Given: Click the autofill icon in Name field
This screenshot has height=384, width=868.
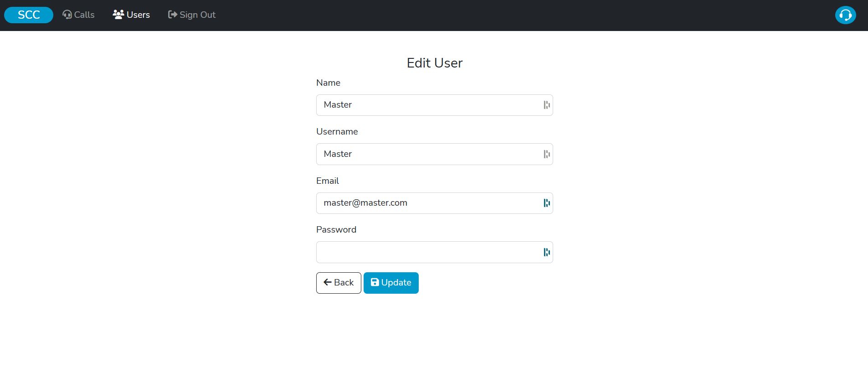Looking at the screenshot, I should pyautogui.click(x=546, y=105).
